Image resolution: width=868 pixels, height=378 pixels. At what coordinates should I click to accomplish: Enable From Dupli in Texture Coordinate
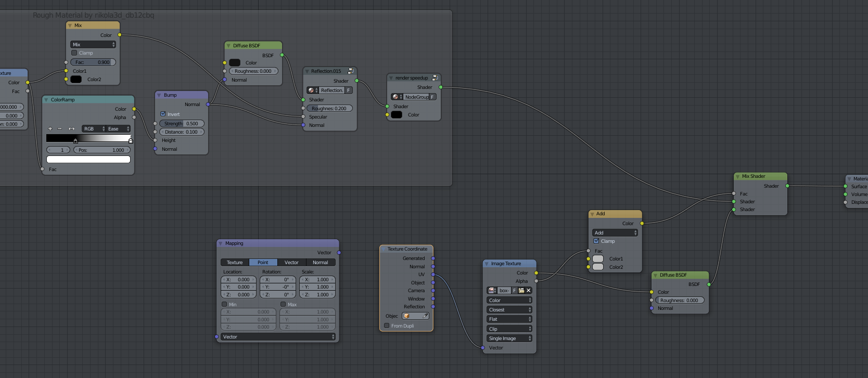click(x=387, y=326)
